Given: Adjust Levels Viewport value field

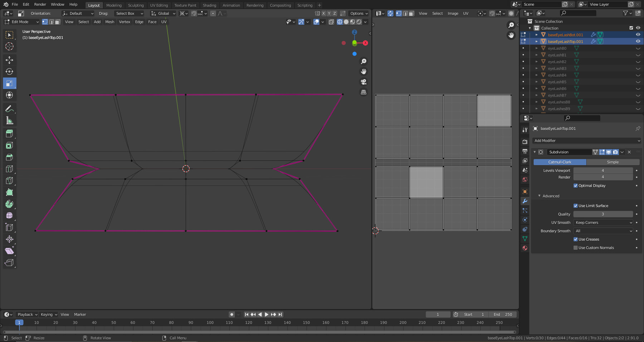Looking at the screenshot, I should (603, 170).
